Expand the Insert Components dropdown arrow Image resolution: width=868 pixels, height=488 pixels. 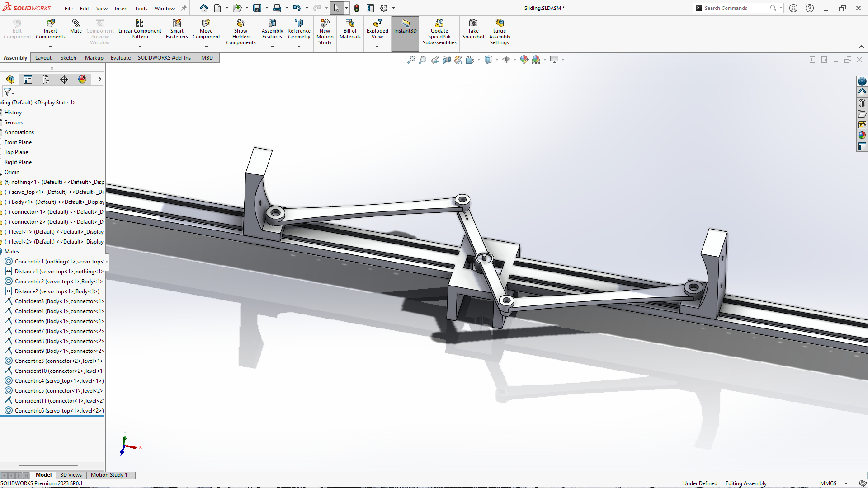point(50,47)
